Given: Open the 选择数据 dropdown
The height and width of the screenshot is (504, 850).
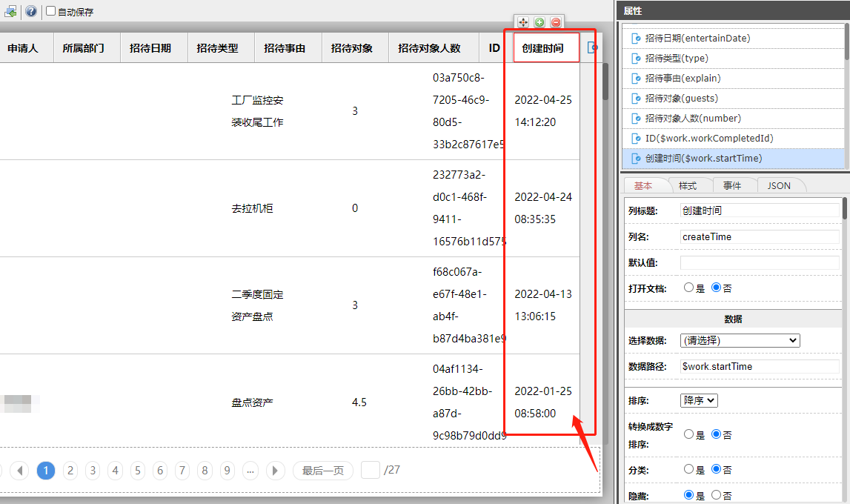Looking at the screenshot, I should [740, 340].
